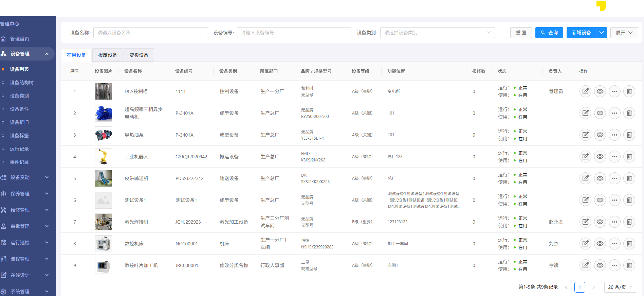
Task: Edit the 导热油泵 device
Action: click(586, 135)
